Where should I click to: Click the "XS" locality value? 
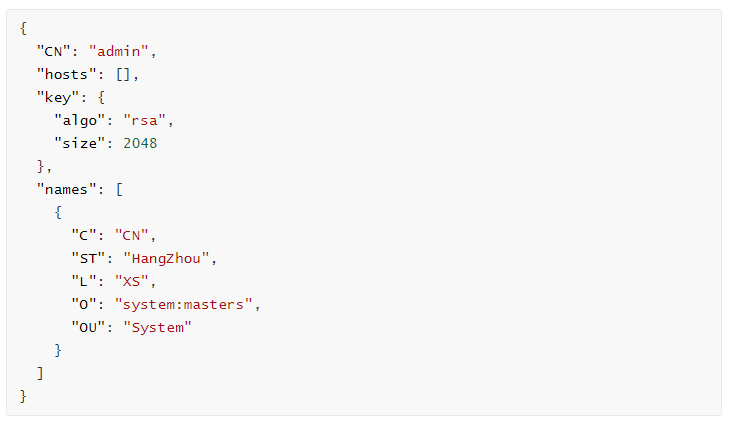132,282
